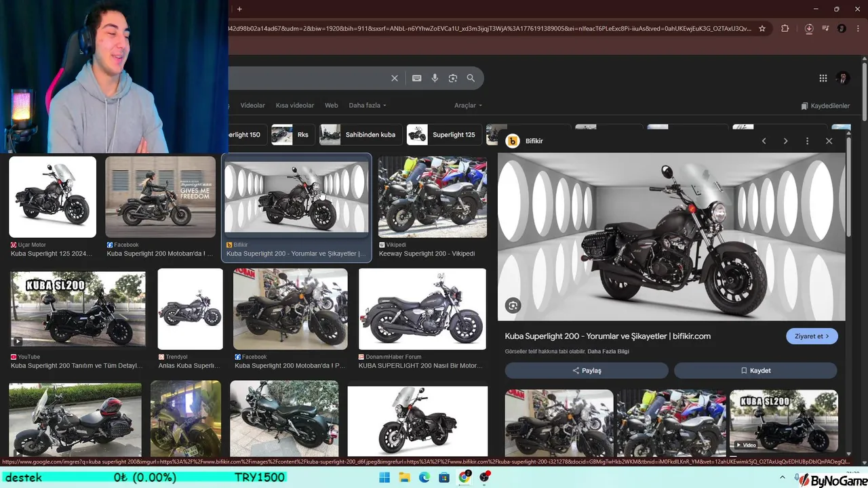The width and height of the screenshot is (868, 488).
Task: Open the Vikipedi Keeway Superlight 200 thumbnail
Action: (432, 197)
